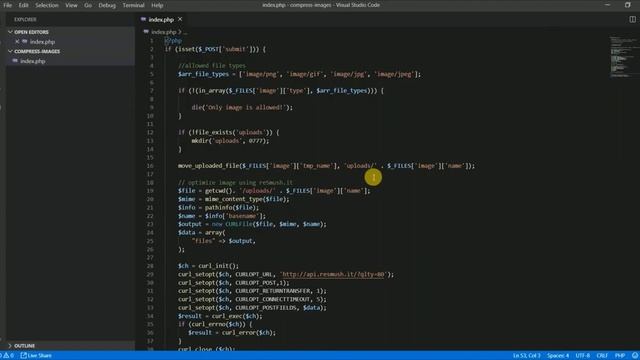Image resolution: width=640 pixels, height=360 pixels.
Task: Expand the OUTLINE panel
Action: pos(24,346)
